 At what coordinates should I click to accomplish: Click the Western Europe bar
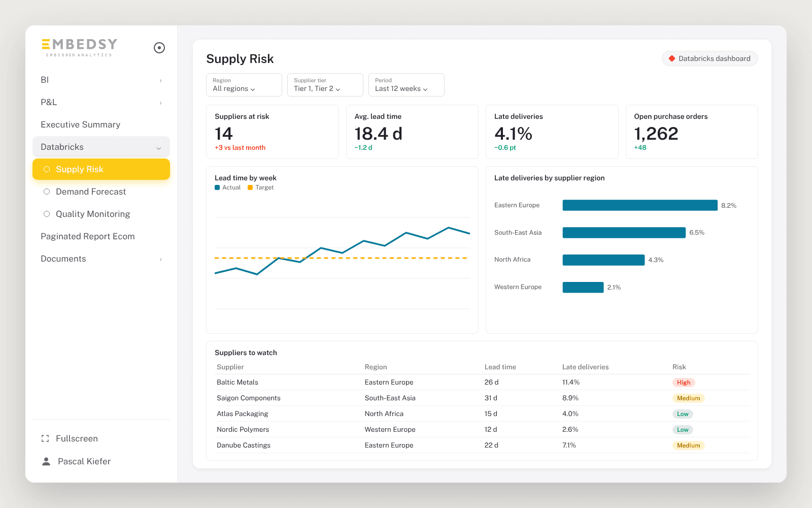[x=583, y=288]
